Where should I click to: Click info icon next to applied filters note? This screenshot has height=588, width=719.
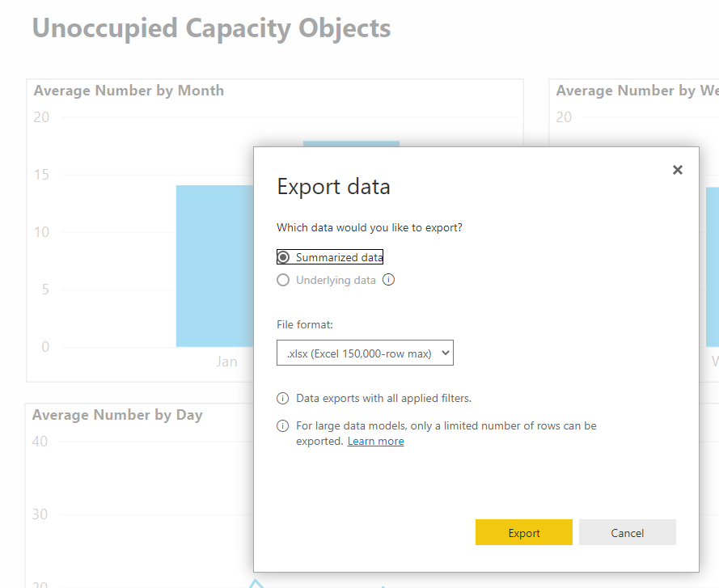tap(283, 399)
